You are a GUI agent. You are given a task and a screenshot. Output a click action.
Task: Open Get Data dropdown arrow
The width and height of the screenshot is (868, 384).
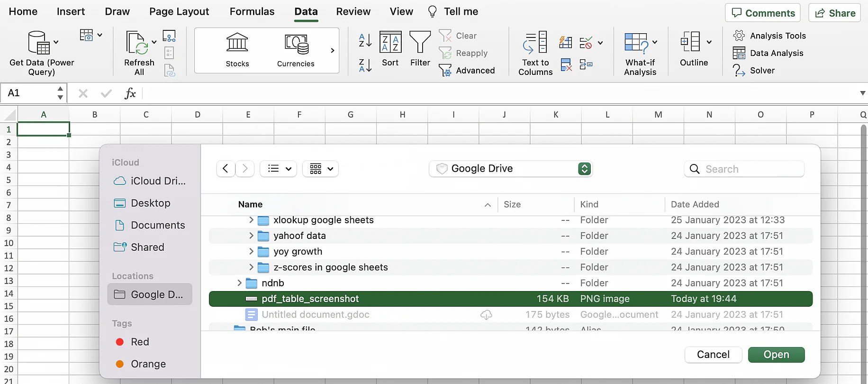(56, 42)
